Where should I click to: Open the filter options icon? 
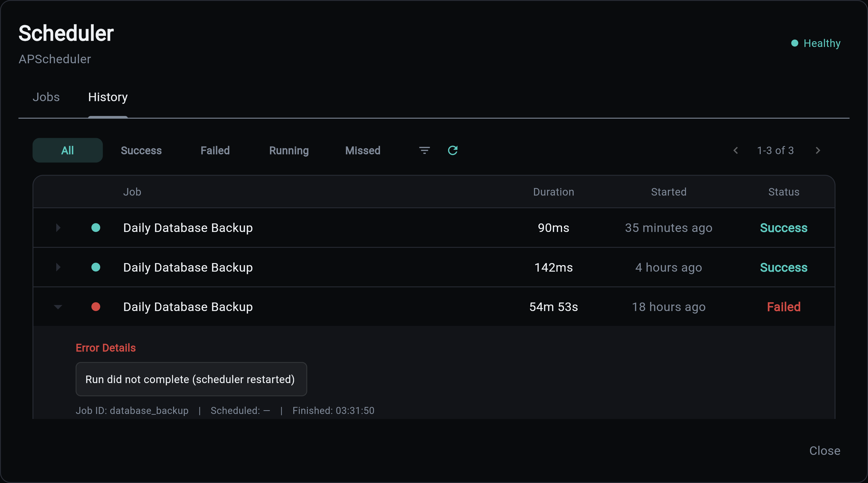click(x=424, y=150)
